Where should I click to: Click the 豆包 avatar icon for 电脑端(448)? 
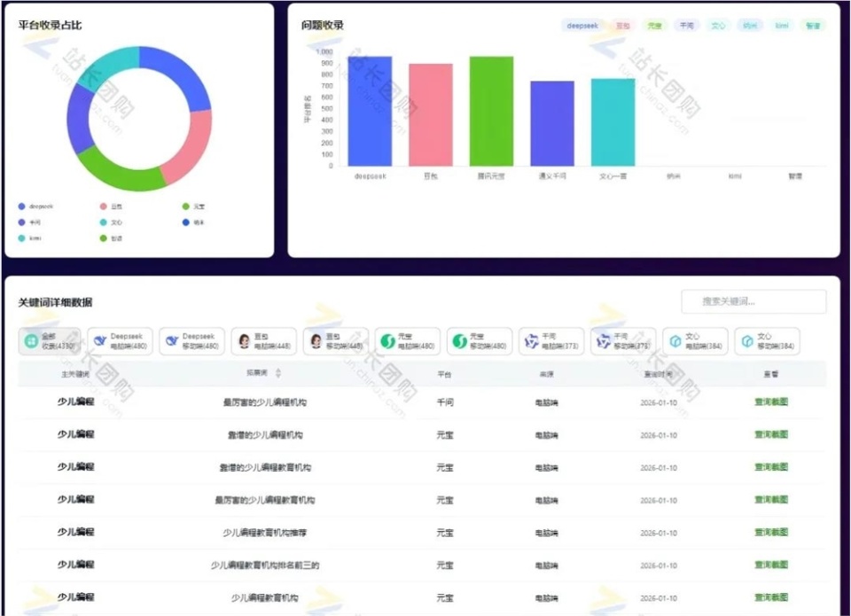(x=245, y=341)
